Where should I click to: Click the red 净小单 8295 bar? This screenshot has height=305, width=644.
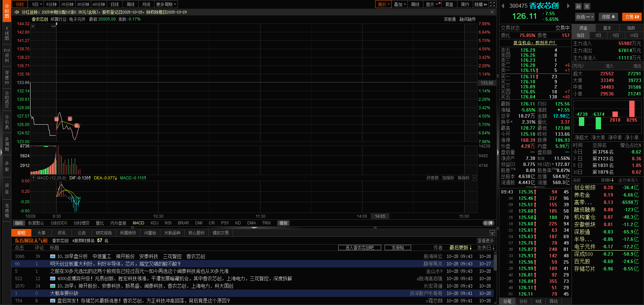[632, 109]
